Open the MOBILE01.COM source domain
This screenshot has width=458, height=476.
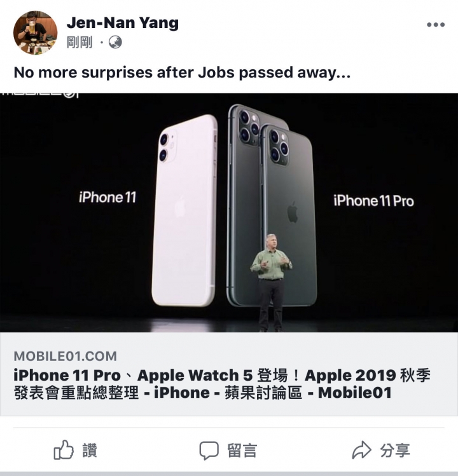pyautogui.click(x=66, y=356)
